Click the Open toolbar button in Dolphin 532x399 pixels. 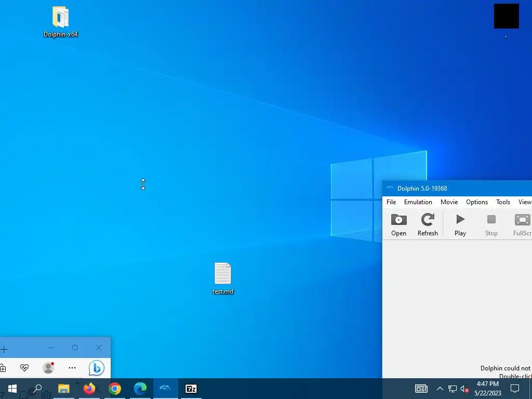coord(398,224)
